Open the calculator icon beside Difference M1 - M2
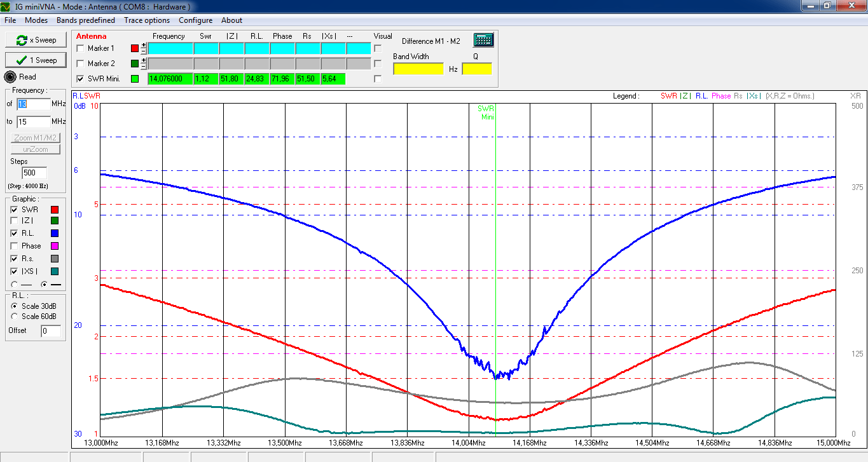Viewport: 868px width, 462px height. point(483,40)
